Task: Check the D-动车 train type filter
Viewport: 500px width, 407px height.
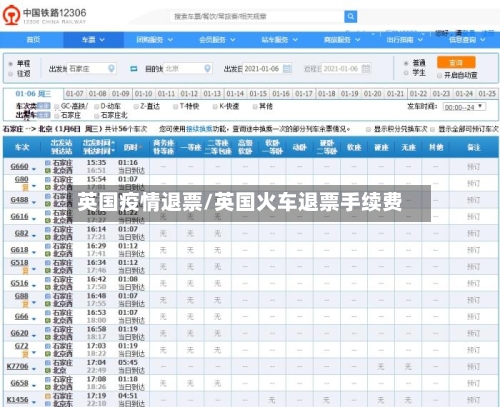Action: 96,107
